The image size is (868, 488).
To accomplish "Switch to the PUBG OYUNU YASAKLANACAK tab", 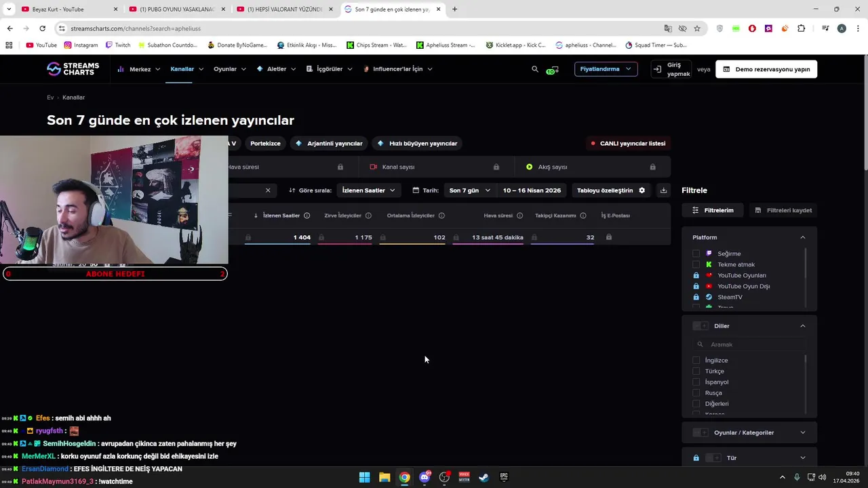I will pyautogui.click(x=176, y=9).
